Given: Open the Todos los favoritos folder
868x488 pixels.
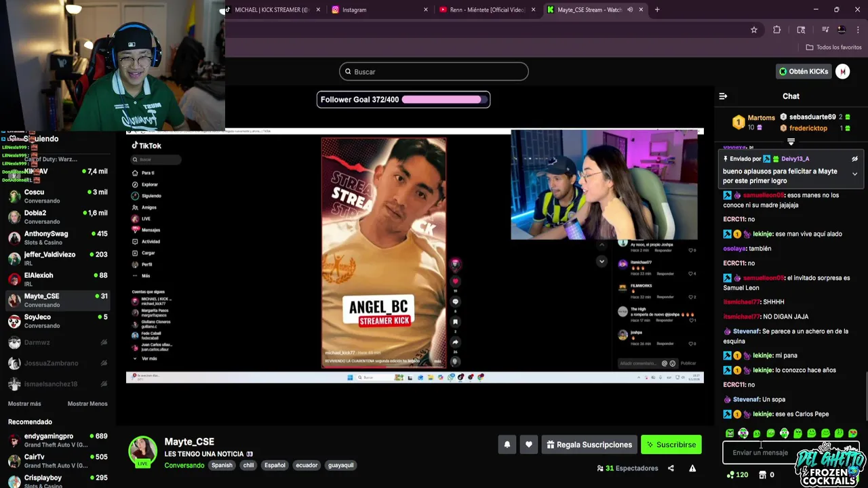Looking at the screenshot, I should pos(833,47).
